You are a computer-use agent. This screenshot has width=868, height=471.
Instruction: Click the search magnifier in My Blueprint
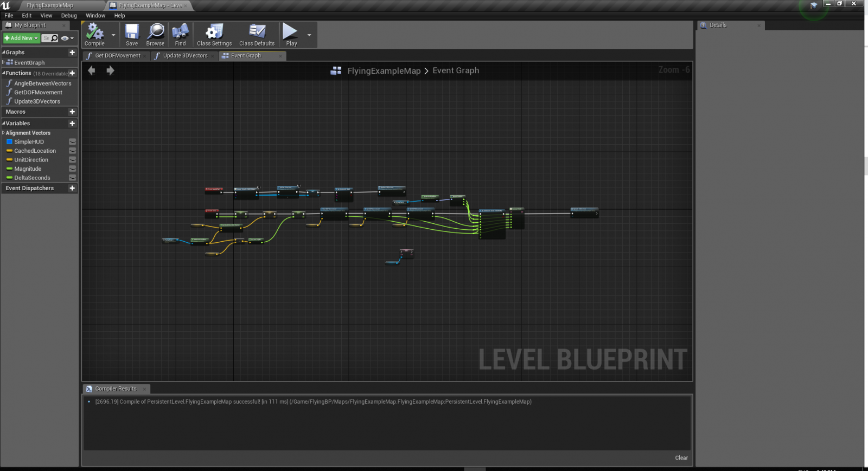(x=55, y=38)
